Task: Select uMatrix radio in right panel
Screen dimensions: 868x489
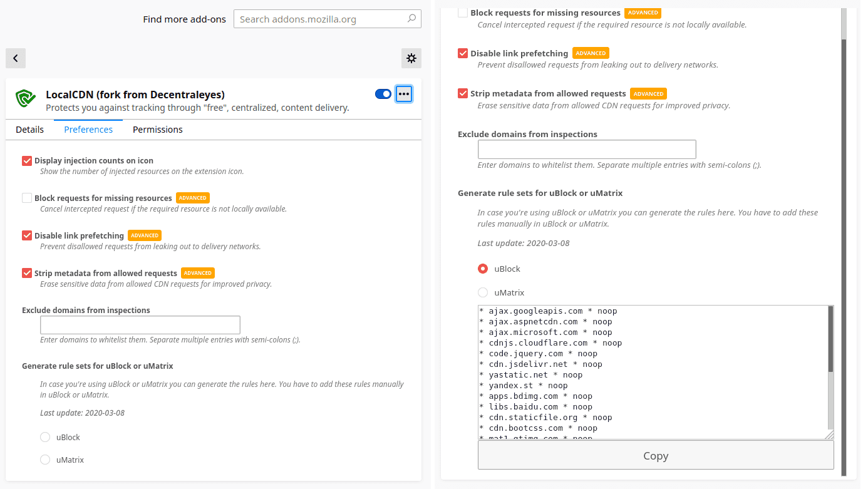Action: (483, 292)
